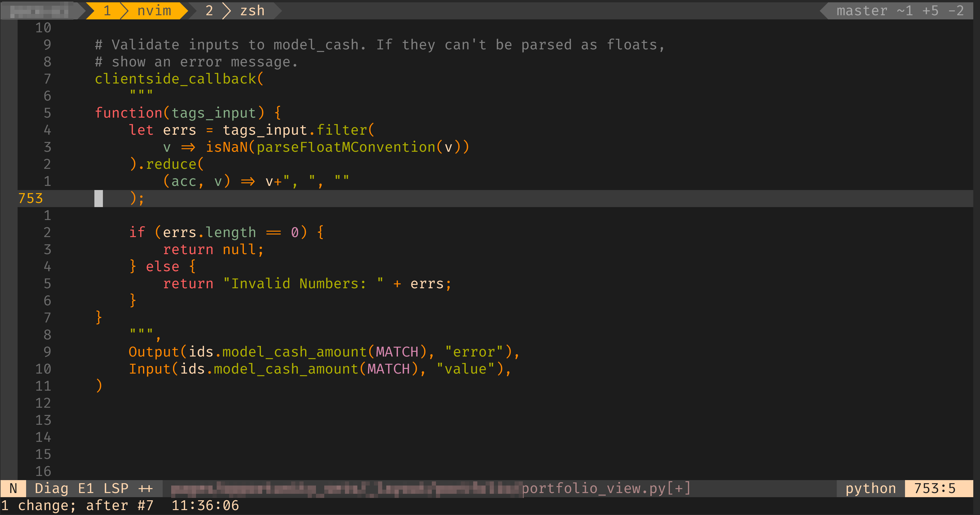Screen dimensions: 980x515
Task: Click the "value" string in Input
Action: pos(465,369)
